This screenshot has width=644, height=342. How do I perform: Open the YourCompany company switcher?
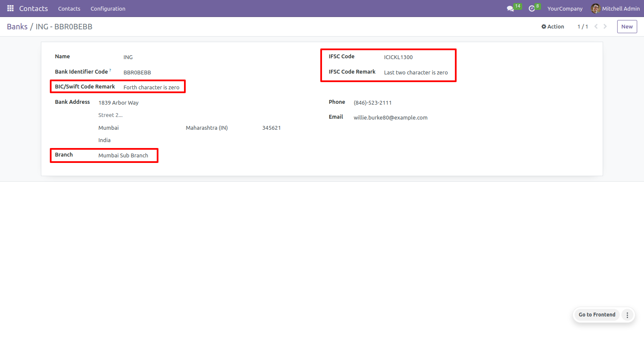coord(565,9)
